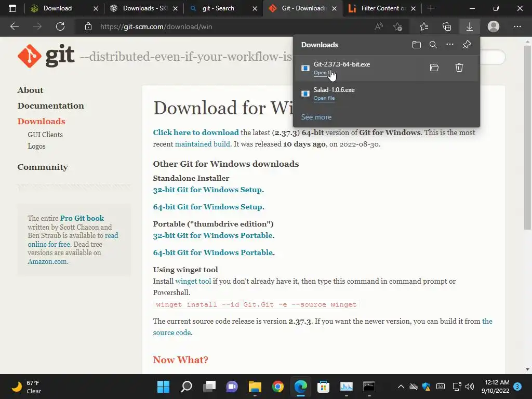Open Google Chrome from taskbar
532x399 pixels.
[x=277, y=387]
